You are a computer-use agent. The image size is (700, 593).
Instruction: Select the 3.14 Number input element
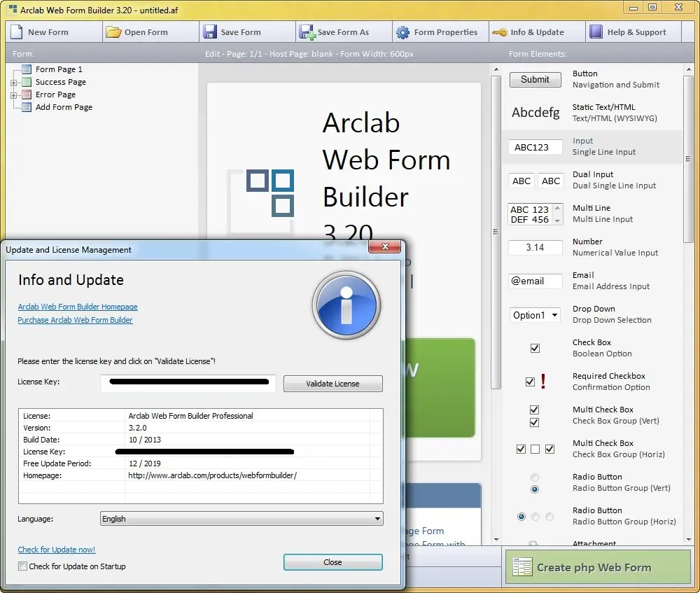(535, 247)
